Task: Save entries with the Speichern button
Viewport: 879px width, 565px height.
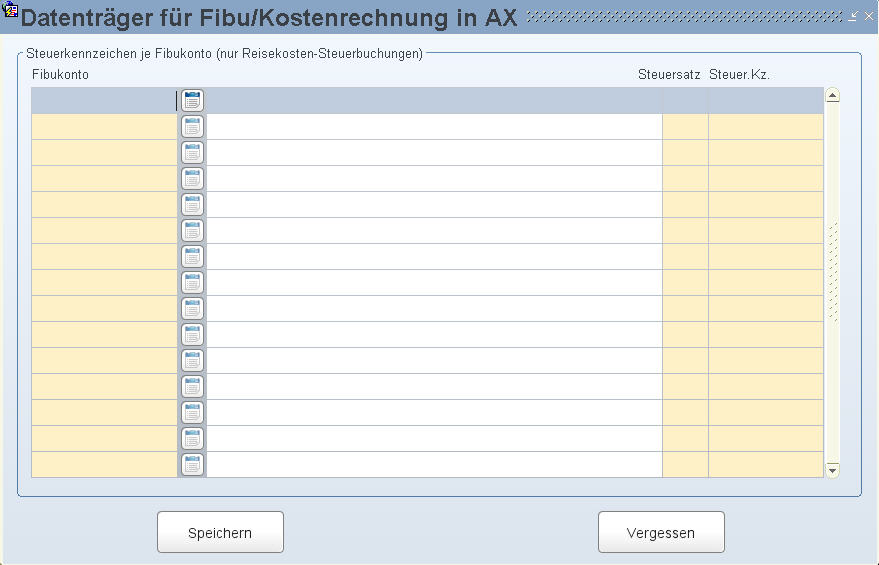Action: click(220, 532)
